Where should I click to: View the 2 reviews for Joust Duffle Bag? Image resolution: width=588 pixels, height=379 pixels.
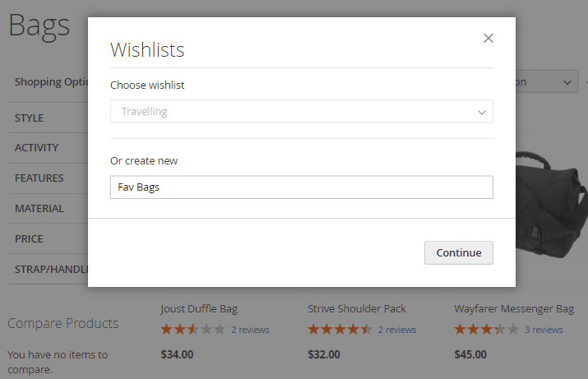[x=250, y=330]
